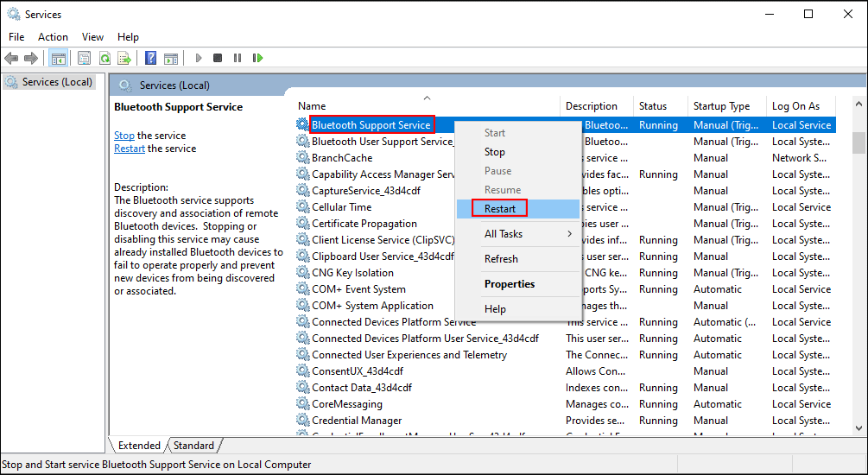Click the Export List toolbar icon
The height and width of the screenshot is (475, 868).
point(124,58)
